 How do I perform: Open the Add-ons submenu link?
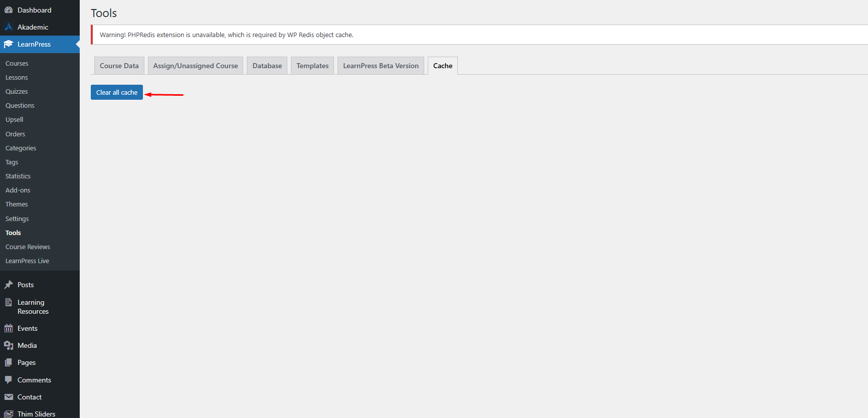(x=18, y=190)
